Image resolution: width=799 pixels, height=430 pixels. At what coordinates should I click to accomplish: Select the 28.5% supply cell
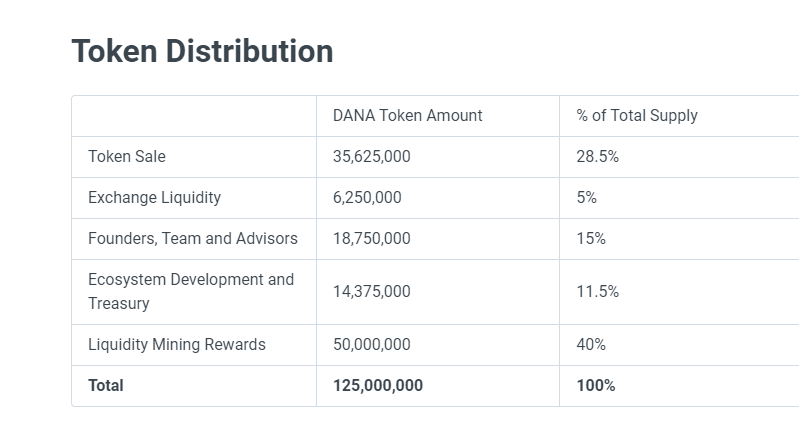598,157
